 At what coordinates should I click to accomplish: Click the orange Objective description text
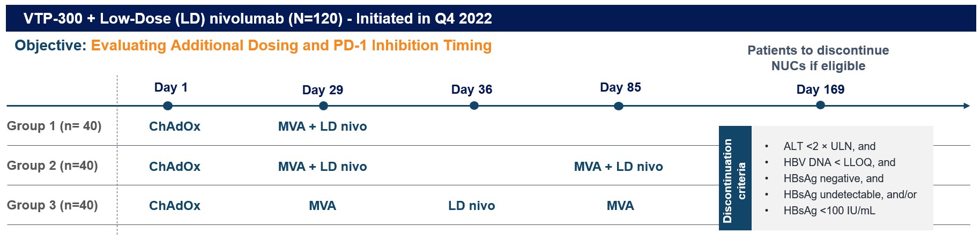coord(291,46)
